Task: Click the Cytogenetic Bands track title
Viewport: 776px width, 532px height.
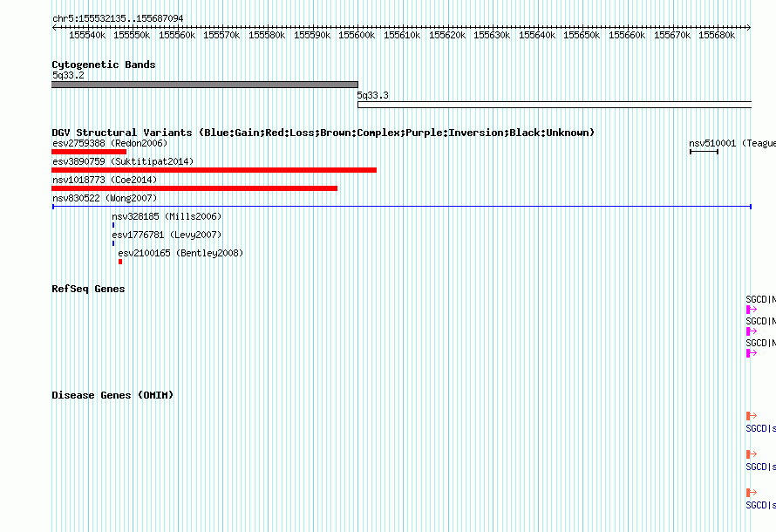Action: (104, 65)
